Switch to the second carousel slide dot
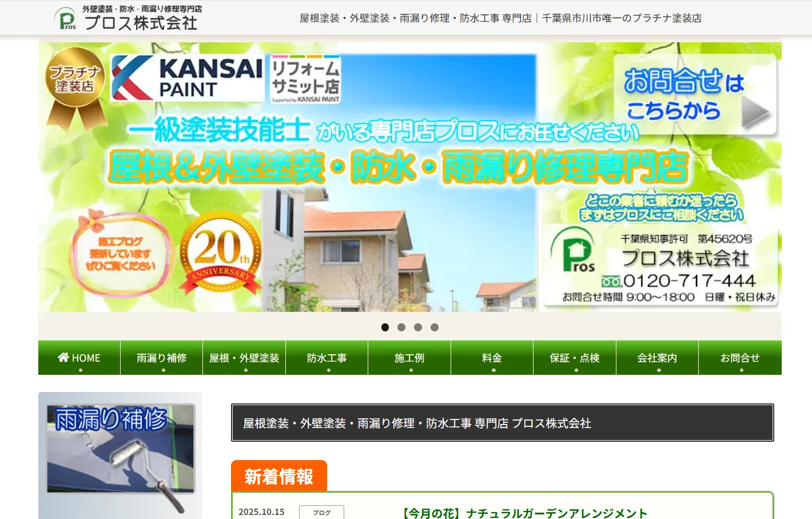812x519 pixels. 401,327
